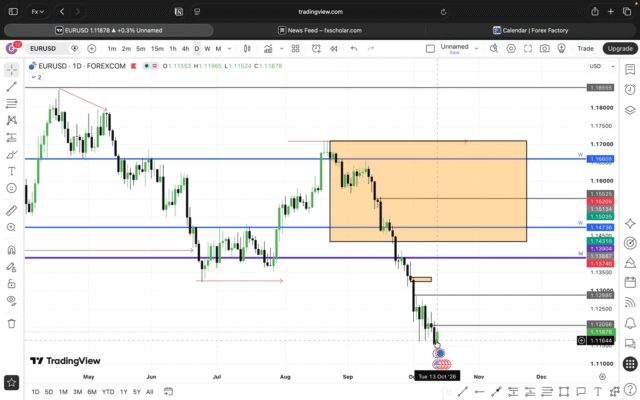Open Calendar Forex Factory browser tab
This screenshot has width=640, height=400.
click(531, 30)
